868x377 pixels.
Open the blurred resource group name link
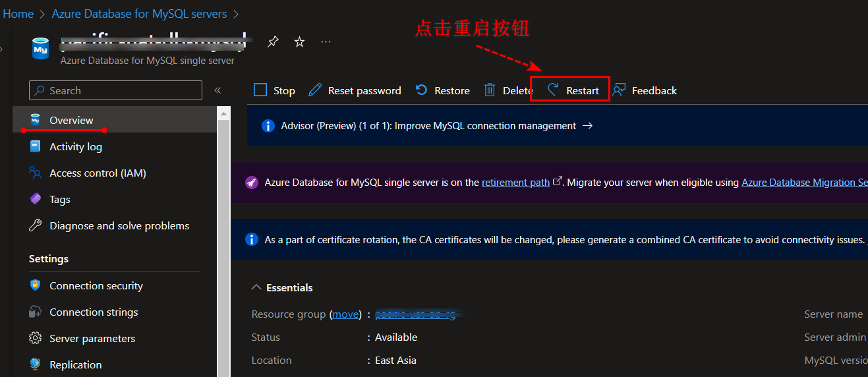point(415,314)
